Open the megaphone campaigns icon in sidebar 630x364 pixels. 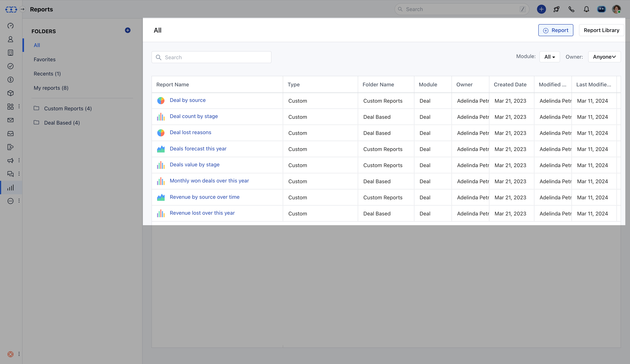[x=10, y=160]
